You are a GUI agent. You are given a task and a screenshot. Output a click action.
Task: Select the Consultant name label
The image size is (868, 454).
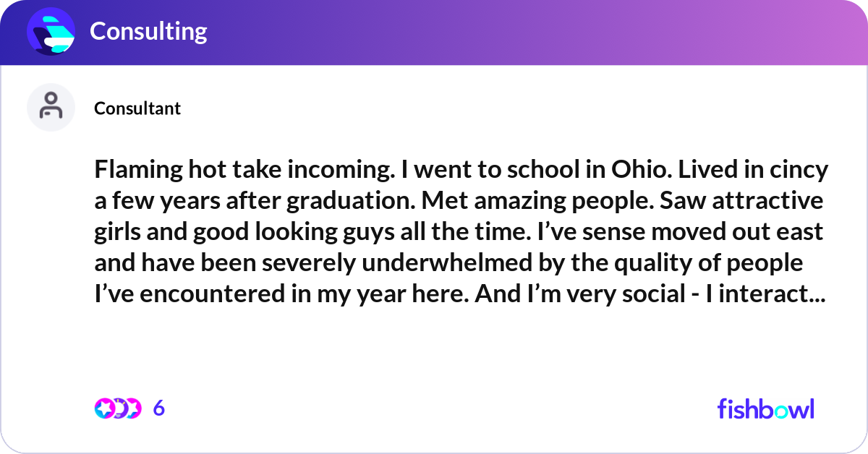(x=137, y=108)
